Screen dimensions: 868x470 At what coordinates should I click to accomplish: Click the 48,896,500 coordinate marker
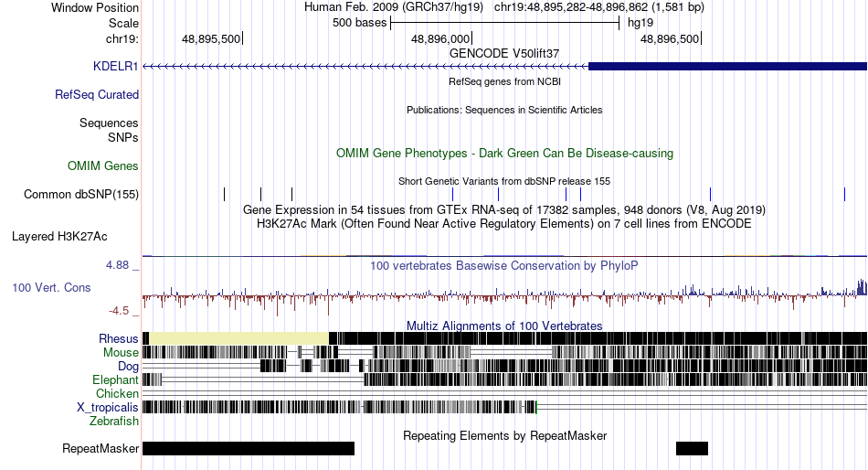click(x=671, y=38)
